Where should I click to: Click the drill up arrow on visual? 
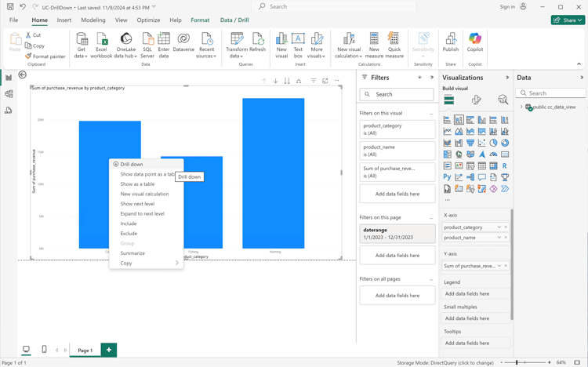[x=264, y=81]
